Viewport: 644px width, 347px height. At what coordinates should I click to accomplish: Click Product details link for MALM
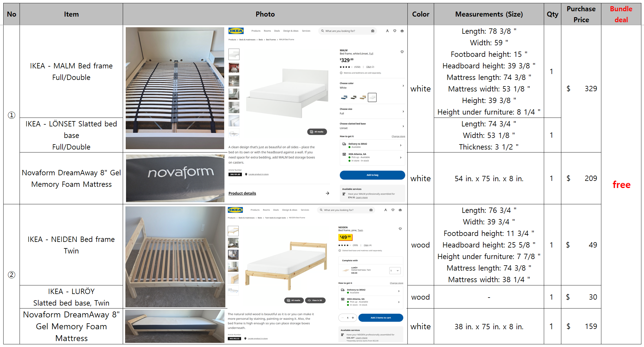(x=242, y=193)
